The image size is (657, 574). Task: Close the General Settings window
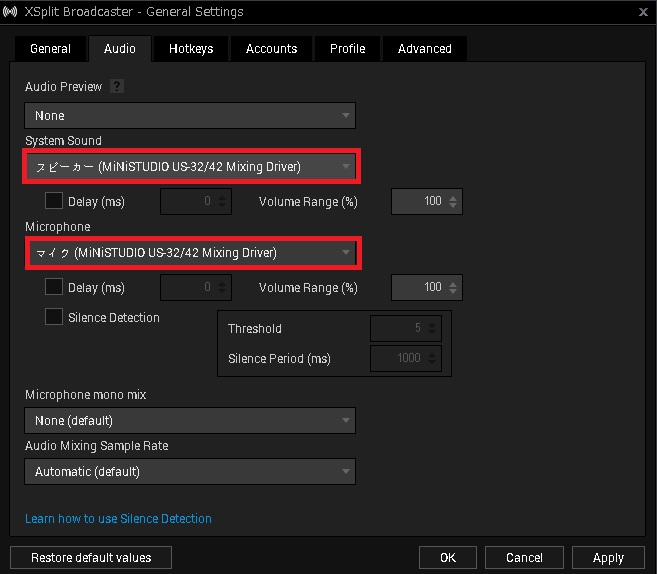tap(643, 12)
